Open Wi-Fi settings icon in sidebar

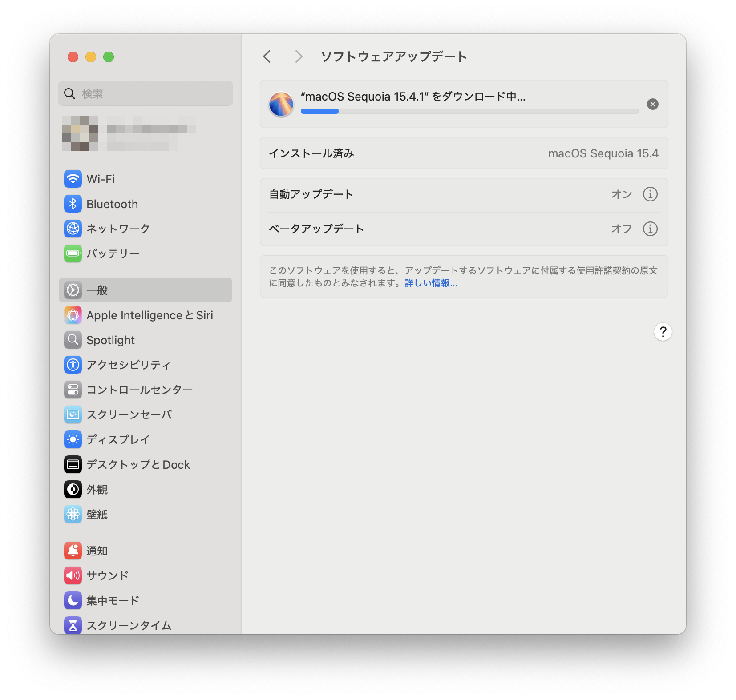(x=73, y=179)
